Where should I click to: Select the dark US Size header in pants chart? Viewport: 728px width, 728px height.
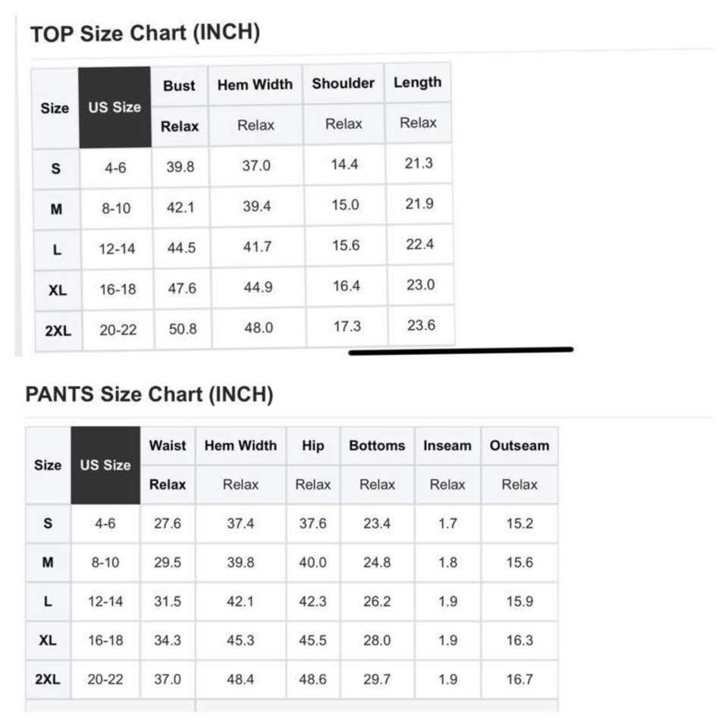(x=105, y=465)
